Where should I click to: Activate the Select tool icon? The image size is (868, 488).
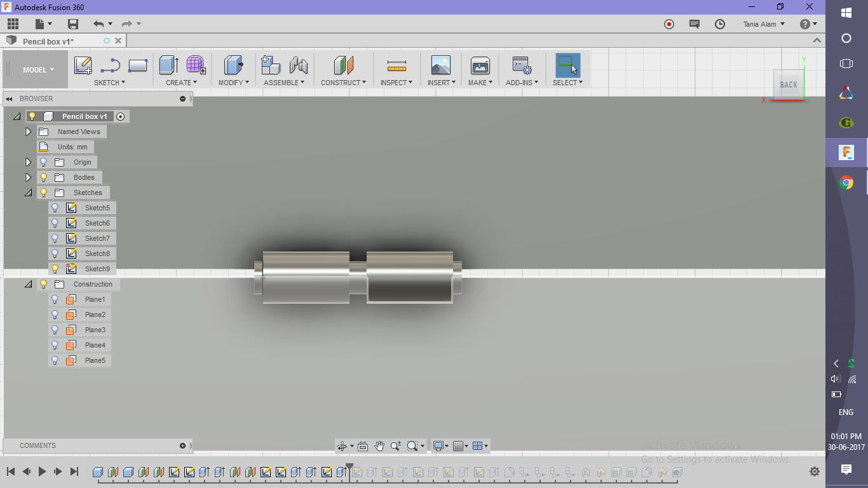[x=567, y=65]
